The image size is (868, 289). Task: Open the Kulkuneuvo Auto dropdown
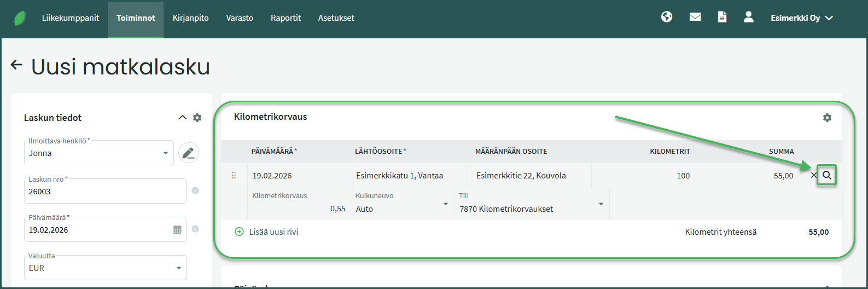[445, 205]
